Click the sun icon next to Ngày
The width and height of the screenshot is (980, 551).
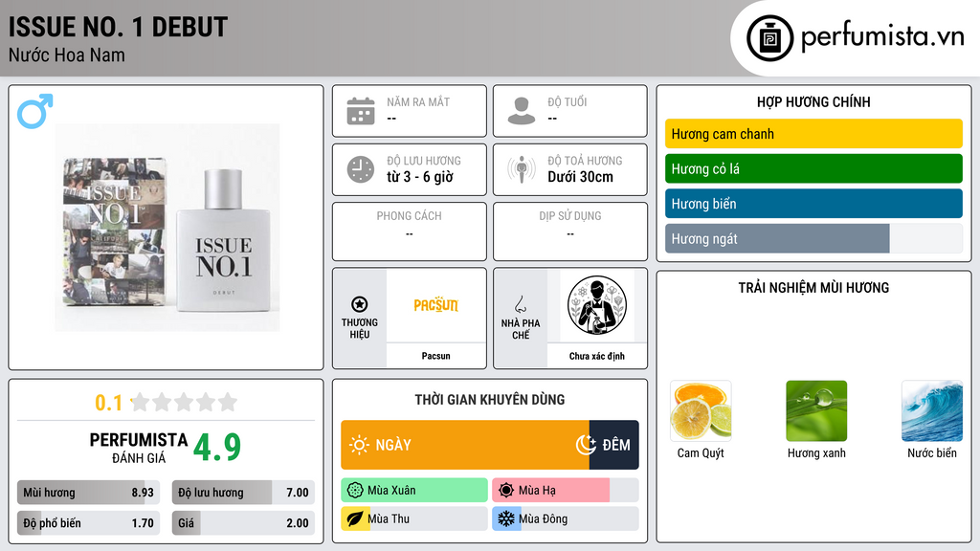pyautogui.click(x=359, y=445)
